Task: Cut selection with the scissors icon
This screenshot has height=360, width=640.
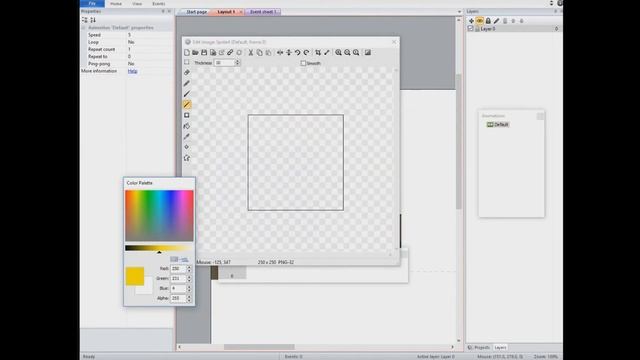Action: click(x=251, y=53)
